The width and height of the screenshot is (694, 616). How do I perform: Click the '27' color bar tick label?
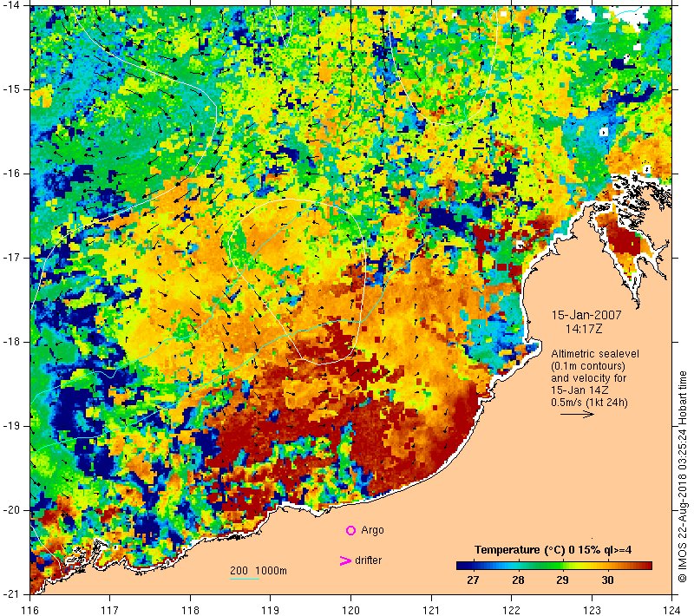point(473,580)
